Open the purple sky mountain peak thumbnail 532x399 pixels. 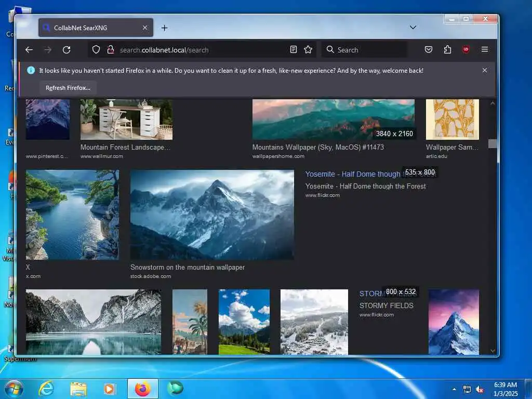click(x=454, y=322)
